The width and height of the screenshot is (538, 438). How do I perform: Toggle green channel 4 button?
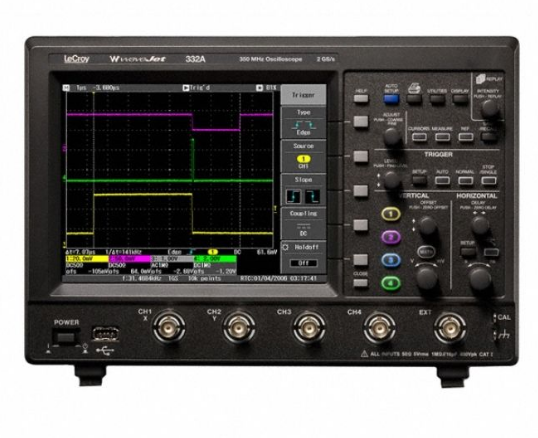391,283
